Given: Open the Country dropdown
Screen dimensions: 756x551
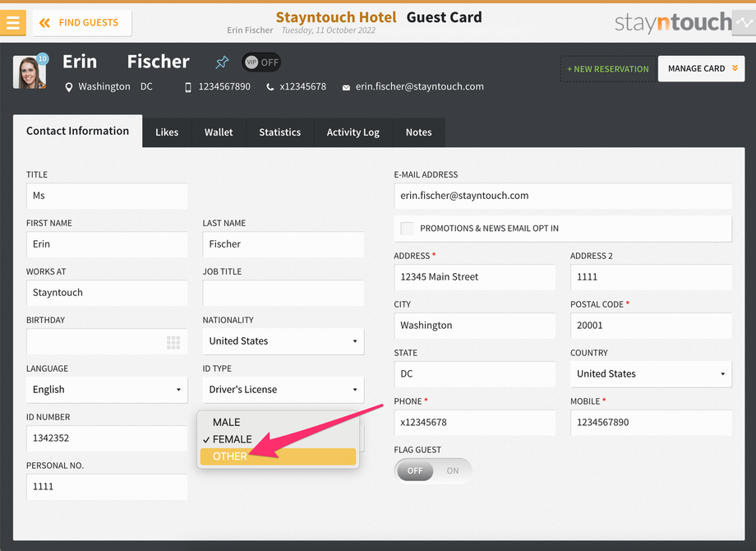Looking at the screenshot, I should point(651,374).
